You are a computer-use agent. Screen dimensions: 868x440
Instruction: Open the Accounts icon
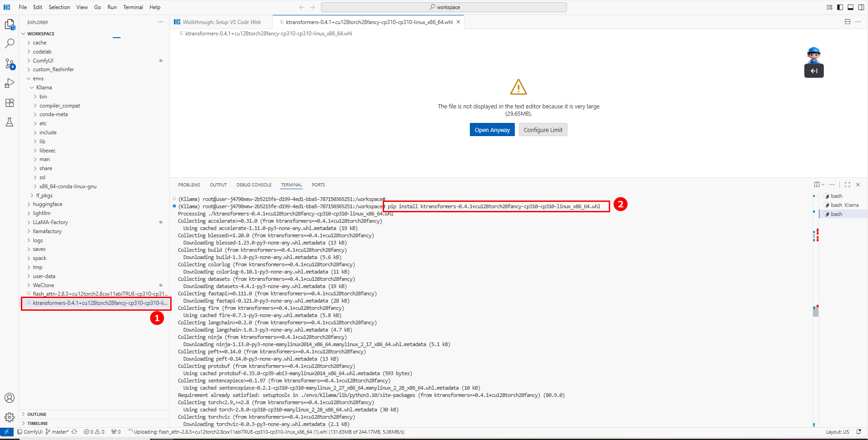pos(10,398)
